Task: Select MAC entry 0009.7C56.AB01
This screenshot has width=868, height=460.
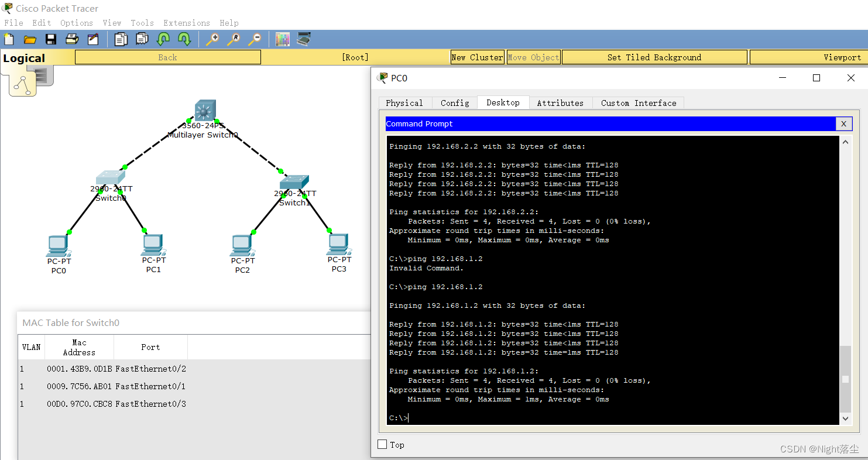Action: 79,386
